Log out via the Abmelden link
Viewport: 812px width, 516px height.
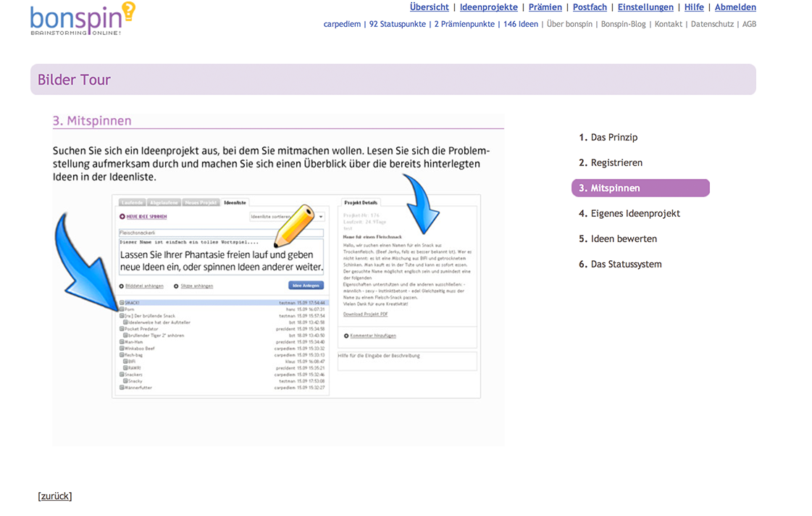(735, 7)
